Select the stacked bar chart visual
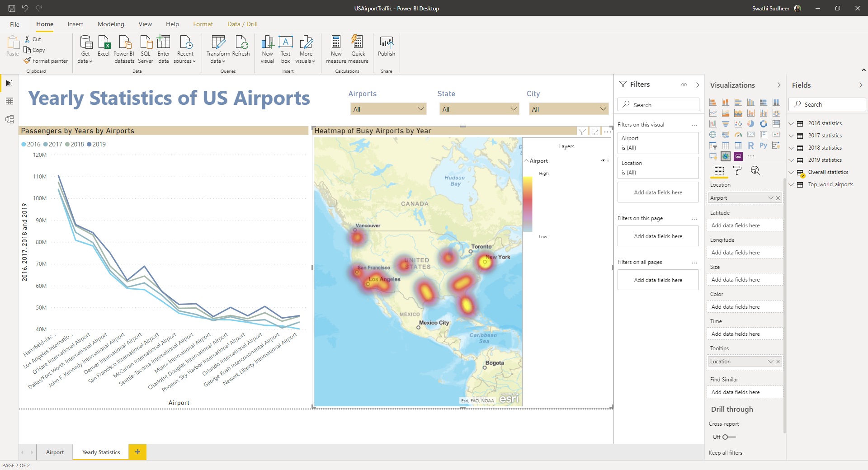This screenshot has width=868, height=470. (x=713, y=102)
